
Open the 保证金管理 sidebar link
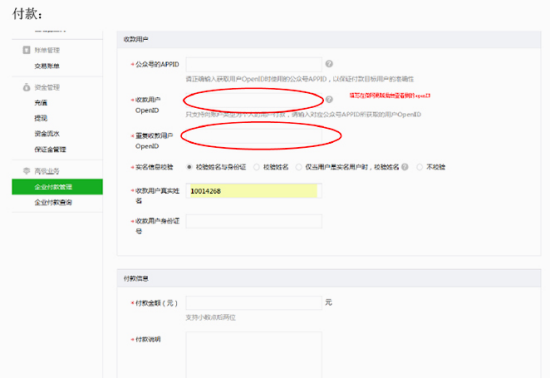click(50, 149)
